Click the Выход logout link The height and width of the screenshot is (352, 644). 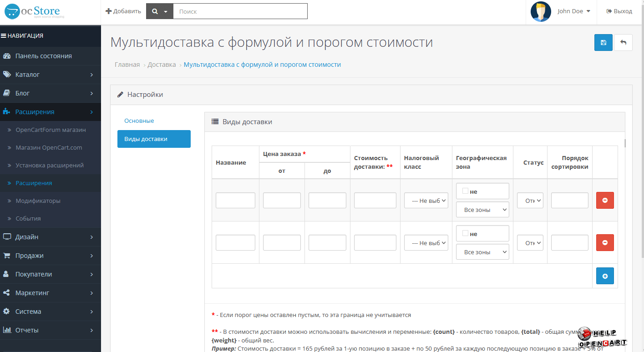tap(619, 11)
